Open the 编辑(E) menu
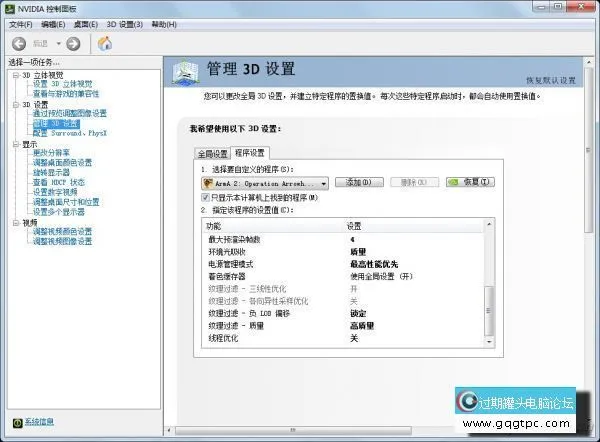 coord(53,24)
